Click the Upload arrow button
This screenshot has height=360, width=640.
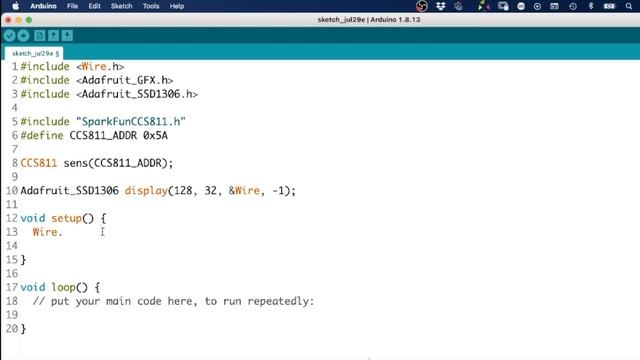[x=23, y=36]
